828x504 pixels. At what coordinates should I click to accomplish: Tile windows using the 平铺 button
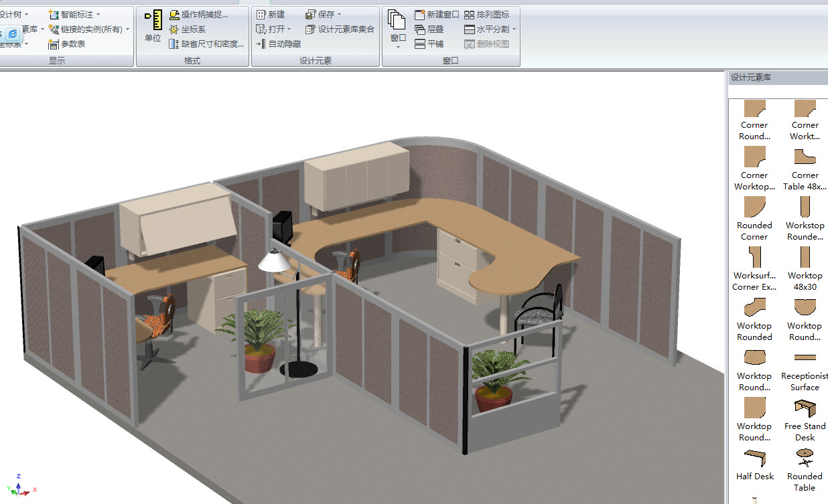(429, 44)
